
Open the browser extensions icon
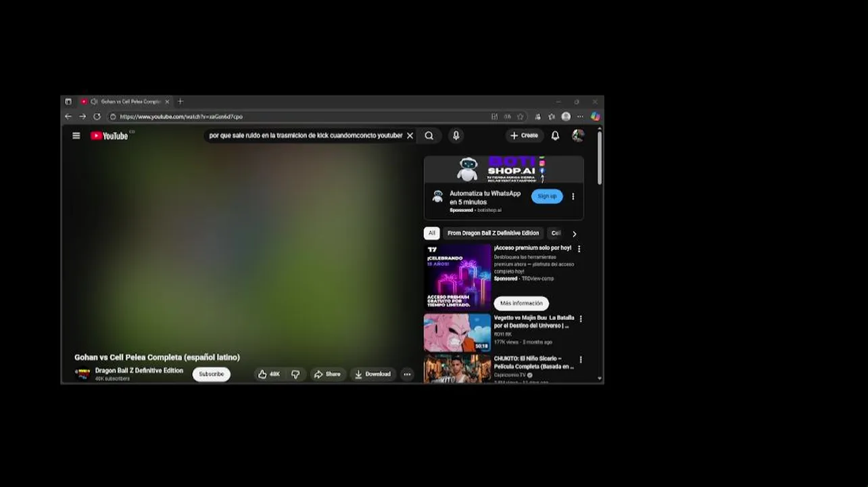(537, 116)
